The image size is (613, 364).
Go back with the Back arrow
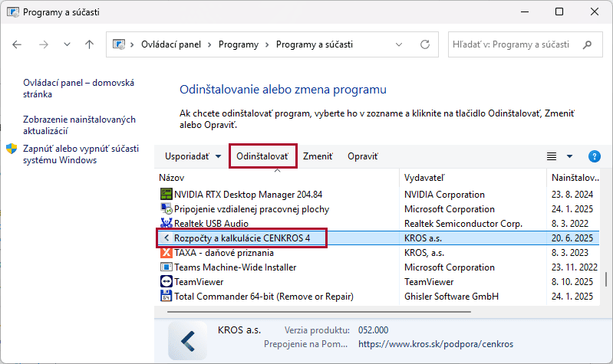coord(18,45)
